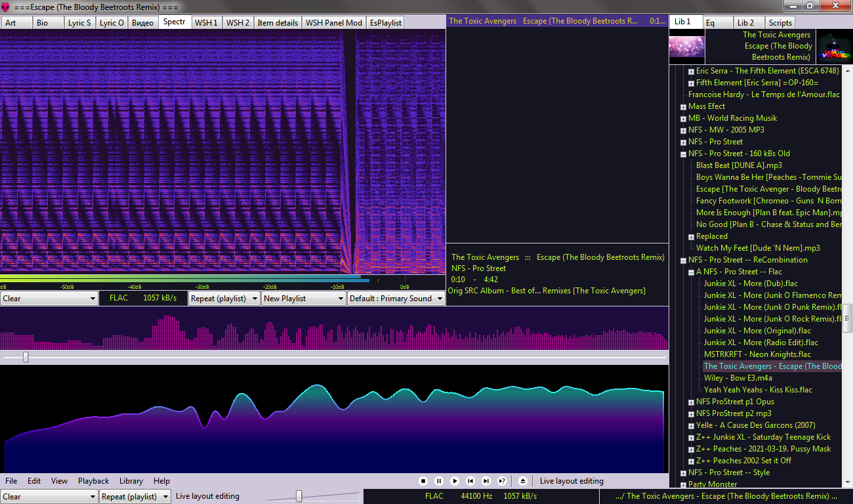Screen dimensions: 853x504
Task: Click the volume slider in status bar
Action: (x=299, y=496)
